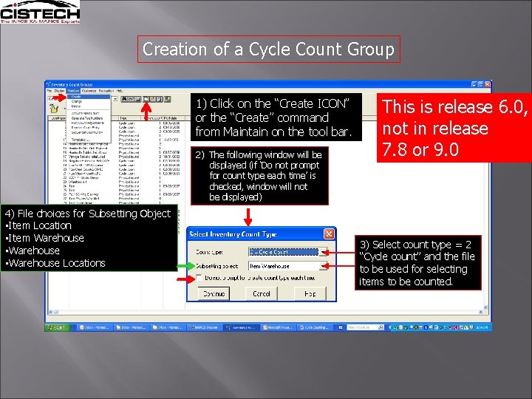
Task: Click the Start button in the taskbar
Action: click(x=57, y=327)
